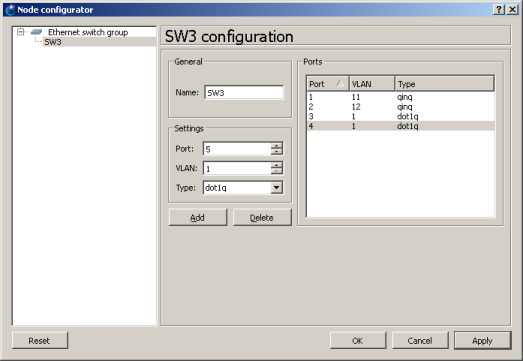This screenshot has height=361, width=523.
Task: Collapse the Ethernet switch group tree node
Action: pyautogui.click(x=21, y=32)
